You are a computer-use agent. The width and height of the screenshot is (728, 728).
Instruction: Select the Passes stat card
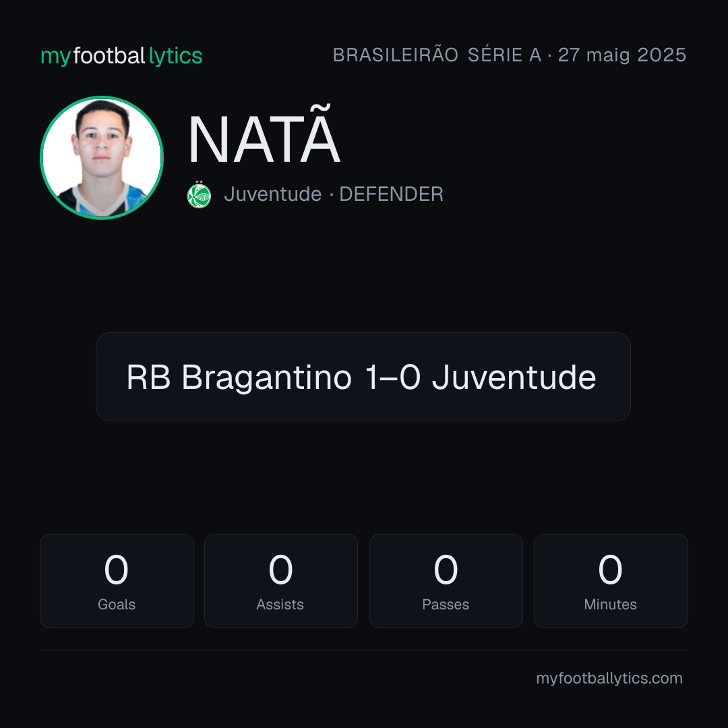[x=446, y=581]
